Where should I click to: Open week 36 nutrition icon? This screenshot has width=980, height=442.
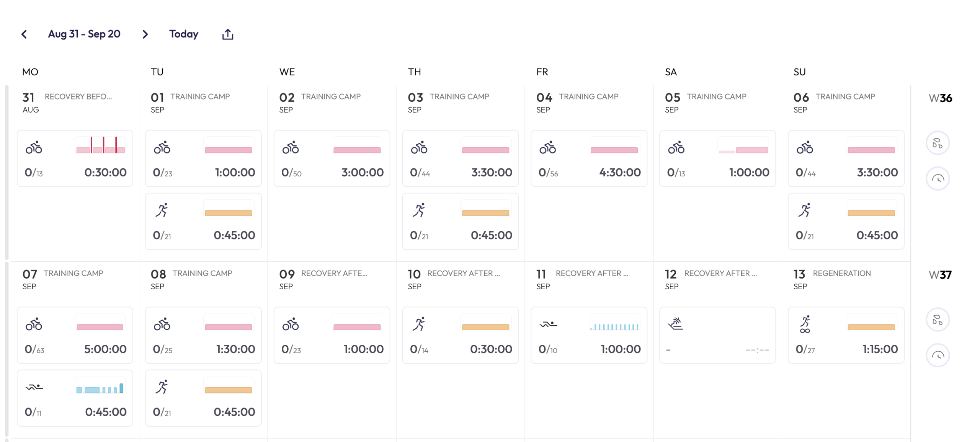point(937,143)
